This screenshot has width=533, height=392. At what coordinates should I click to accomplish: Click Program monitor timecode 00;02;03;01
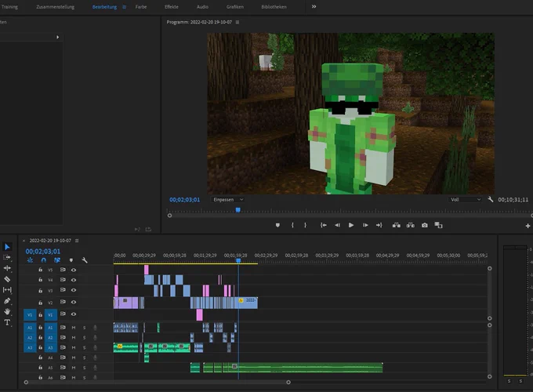tap(184, 200)
